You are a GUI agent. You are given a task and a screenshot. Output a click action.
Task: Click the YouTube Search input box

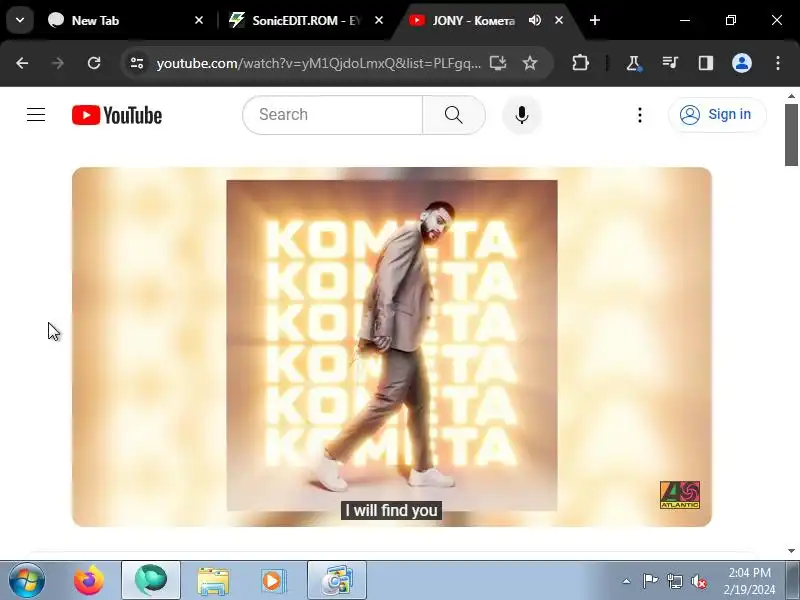pos(333,115)
